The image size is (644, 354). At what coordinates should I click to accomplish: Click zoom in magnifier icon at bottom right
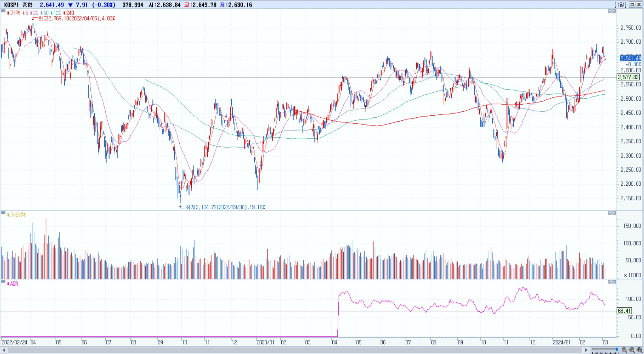point(632,350)
